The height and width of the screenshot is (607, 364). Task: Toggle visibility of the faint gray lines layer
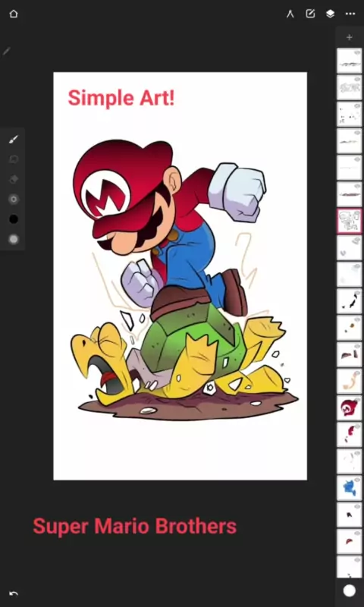point(357,452)
